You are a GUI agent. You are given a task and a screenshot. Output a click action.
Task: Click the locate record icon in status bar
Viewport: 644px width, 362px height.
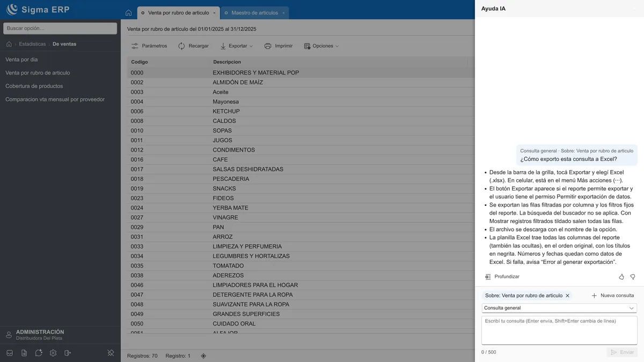pos(203,356)
